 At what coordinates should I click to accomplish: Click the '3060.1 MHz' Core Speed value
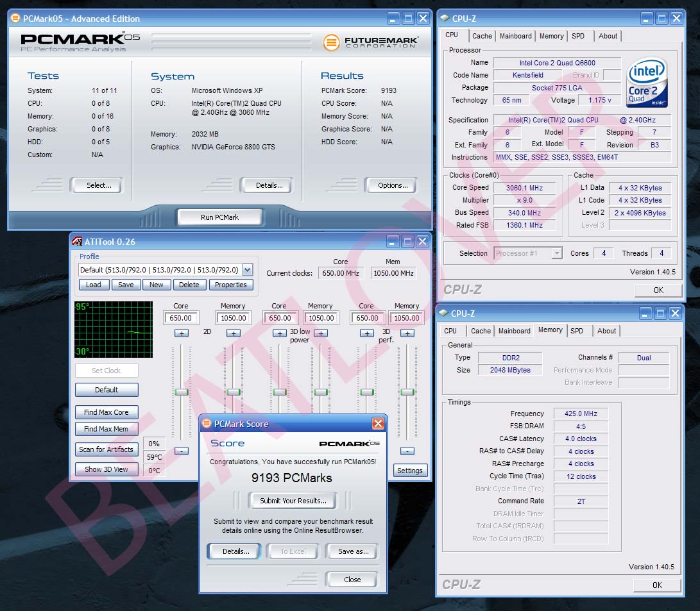[x=524, y=188]
